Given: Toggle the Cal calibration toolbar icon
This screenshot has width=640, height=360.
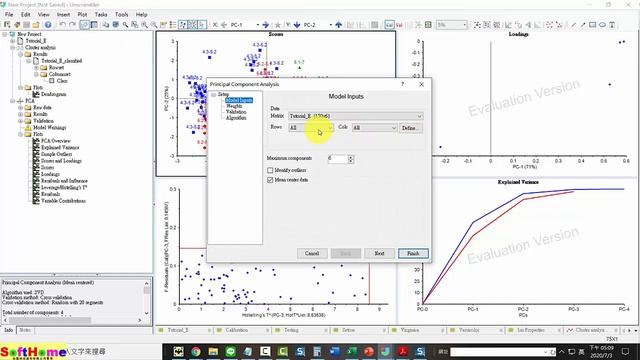Looking at the screenshot, I should [x=389, y=25].
